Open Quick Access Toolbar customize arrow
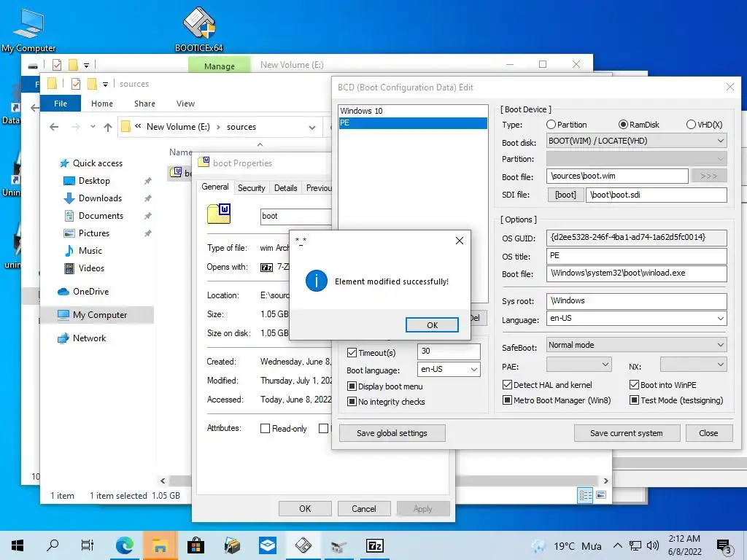Image resolution: width=747 pixels, height=560 pixels. pos(105,85)
